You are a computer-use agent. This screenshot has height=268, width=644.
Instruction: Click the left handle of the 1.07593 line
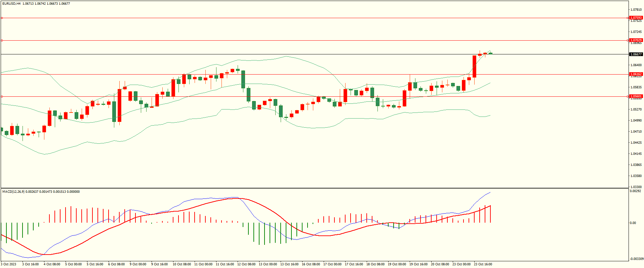coord(2,18)
